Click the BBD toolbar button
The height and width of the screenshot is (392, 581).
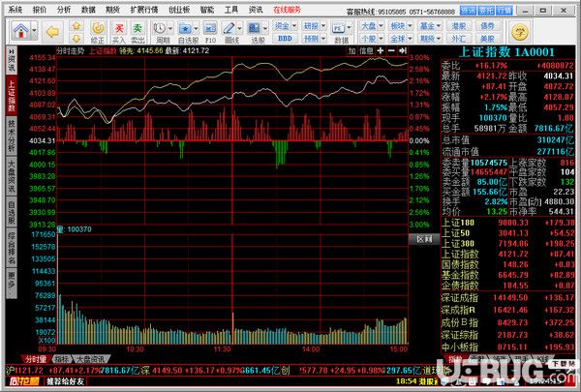point(285,38)
